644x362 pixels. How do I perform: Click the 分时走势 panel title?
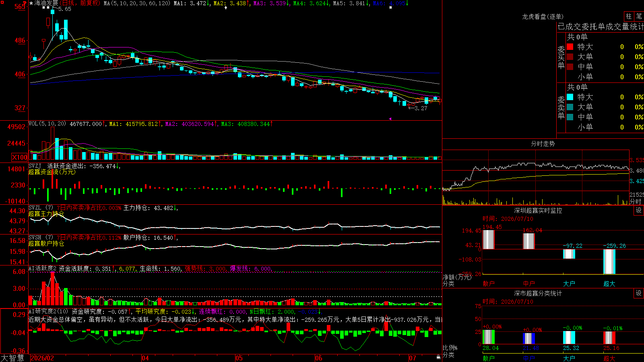[x=543, y=144]
